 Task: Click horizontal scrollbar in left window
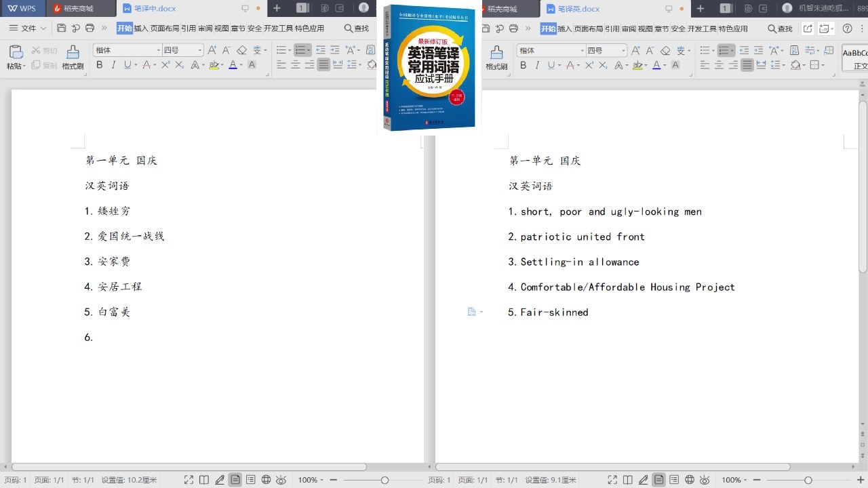tap(189, 467)
